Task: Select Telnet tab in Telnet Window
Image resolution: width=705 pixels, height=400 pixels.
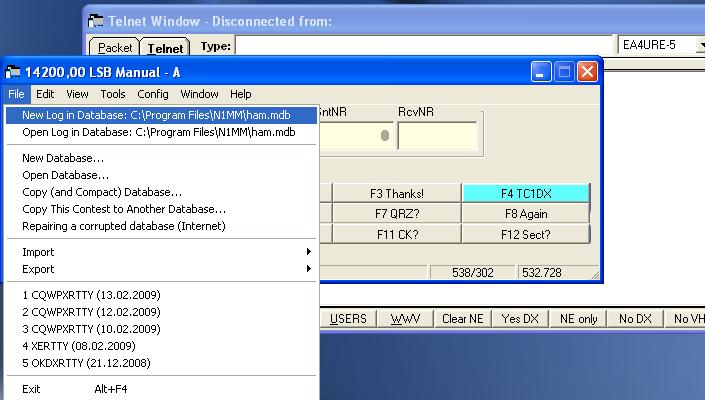Action: tap(165, 48)
